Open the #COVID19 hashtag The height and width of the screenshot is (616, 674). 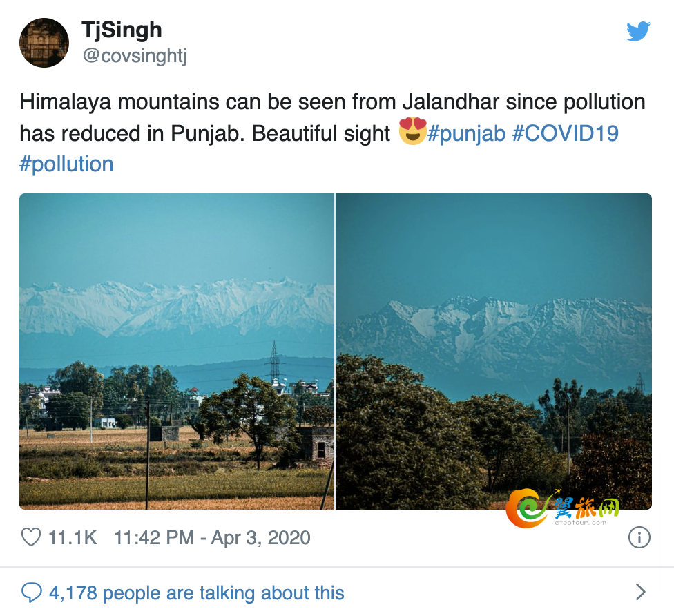566,133
